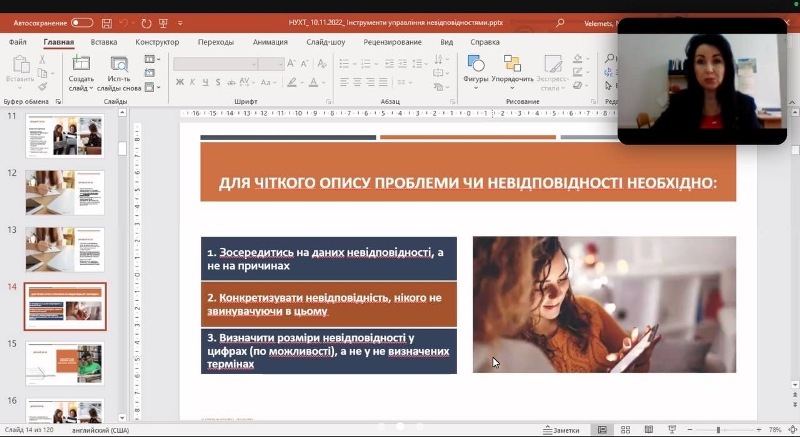Toggle align text right

[370, 82]
